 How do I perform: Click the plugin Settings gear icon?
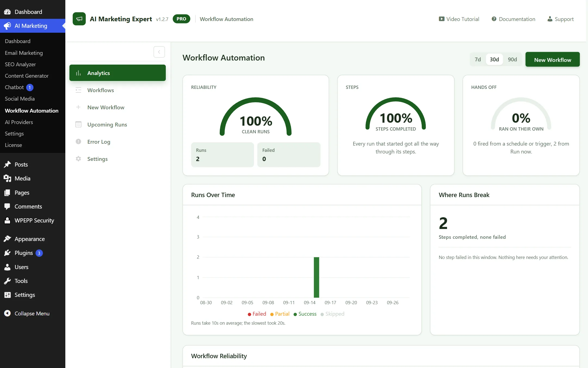[78, 159]
